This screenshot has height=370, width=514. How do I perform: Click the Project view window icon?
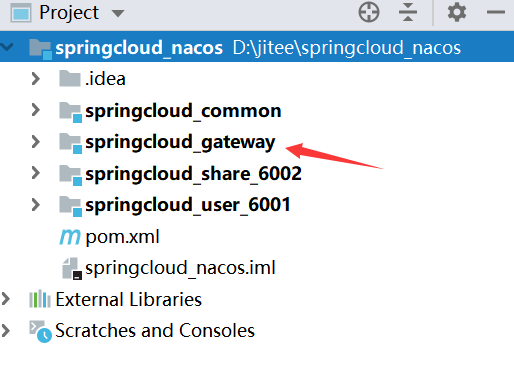click(21, 13)
